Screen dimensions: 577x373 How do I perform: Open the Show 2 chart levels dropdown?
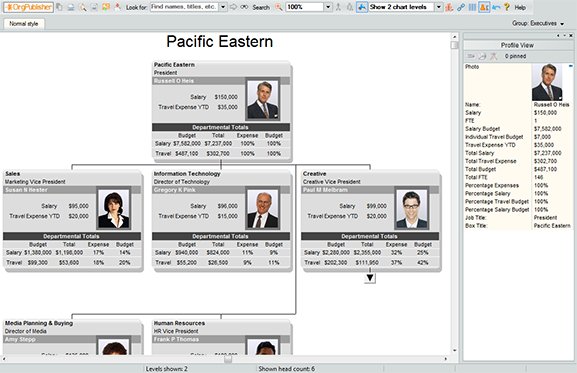438,7
